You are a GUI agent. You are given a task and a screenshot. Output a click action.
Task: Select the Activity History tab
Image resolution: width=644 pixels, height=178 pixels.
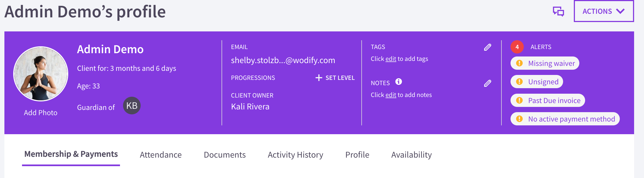pos(296,155)
